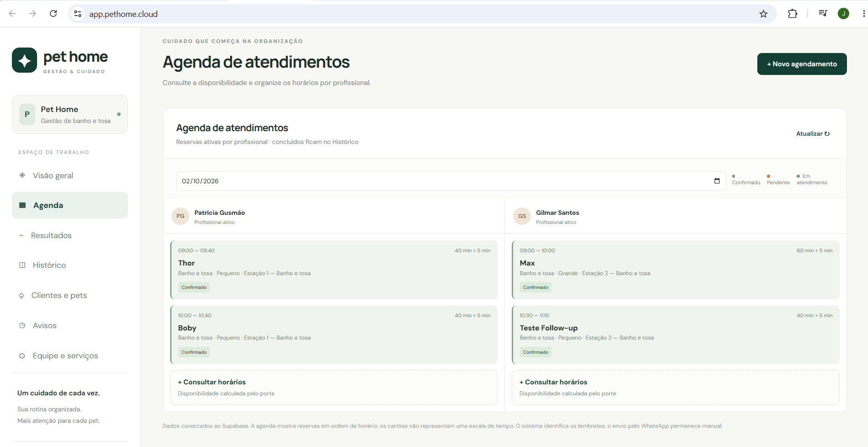Click the Confirmado badge on Max's card
The height and width of the screenshot is (447, 868).
click(x=536, y=287)
